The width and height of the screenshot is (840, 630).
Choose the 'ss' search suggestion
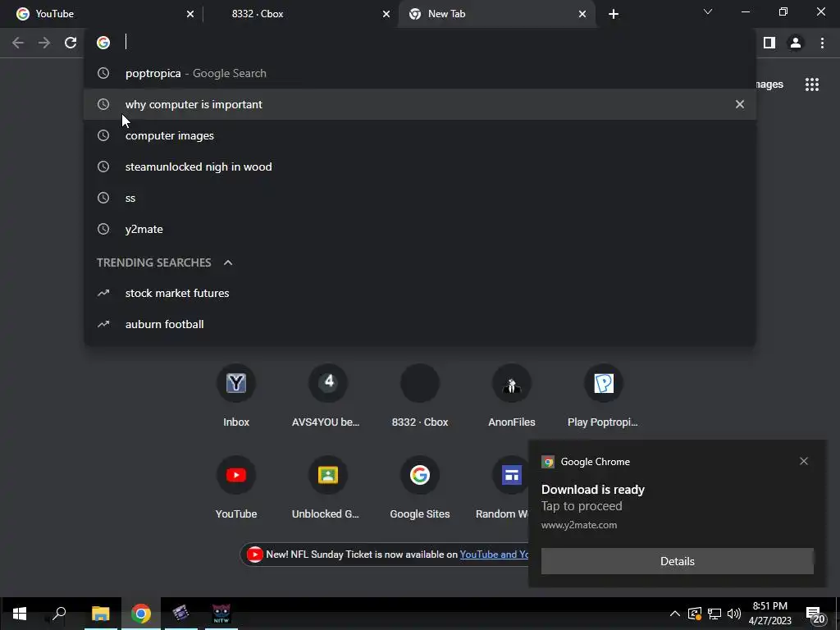[420, 198]
